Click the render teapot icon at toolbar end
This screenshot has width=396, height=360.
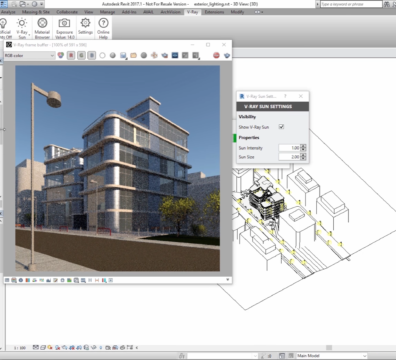click(227, 55)
